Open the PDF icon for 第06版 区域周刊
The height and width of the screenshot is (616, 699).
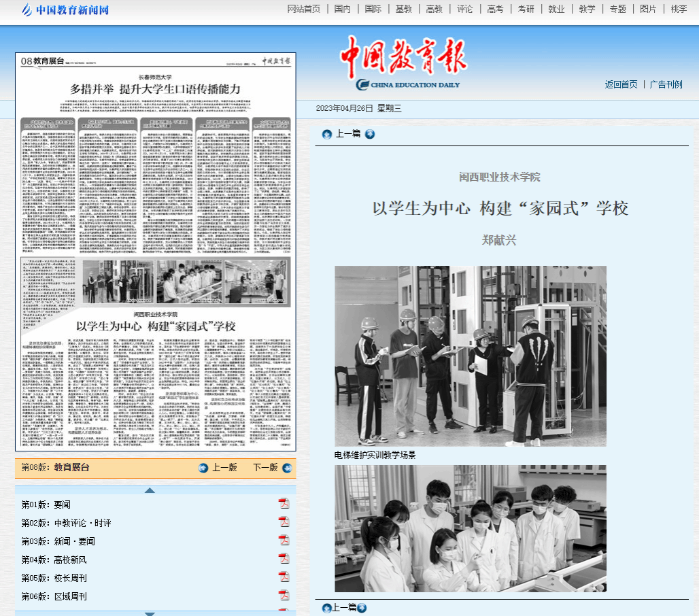tap(284, 596)
